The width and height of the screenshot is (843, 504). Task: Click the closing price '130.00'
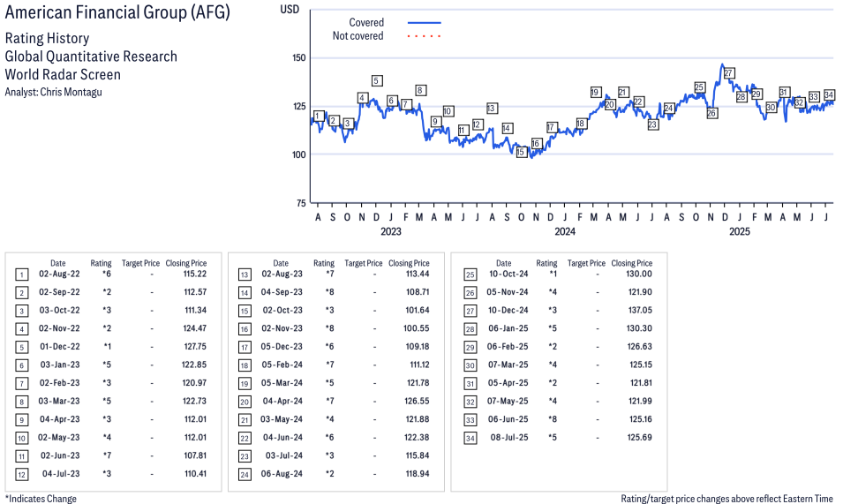click(x=639, y=274)
